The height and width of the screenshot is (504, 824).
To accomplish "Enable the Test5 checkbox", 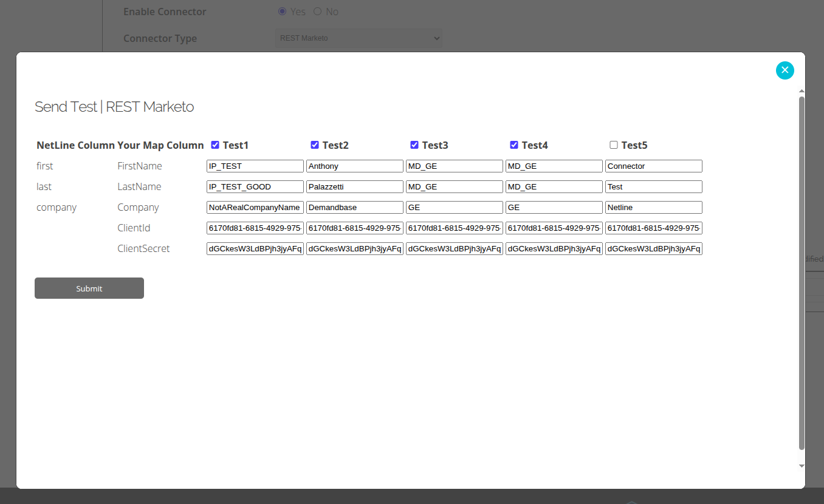I will coord(613,145).
